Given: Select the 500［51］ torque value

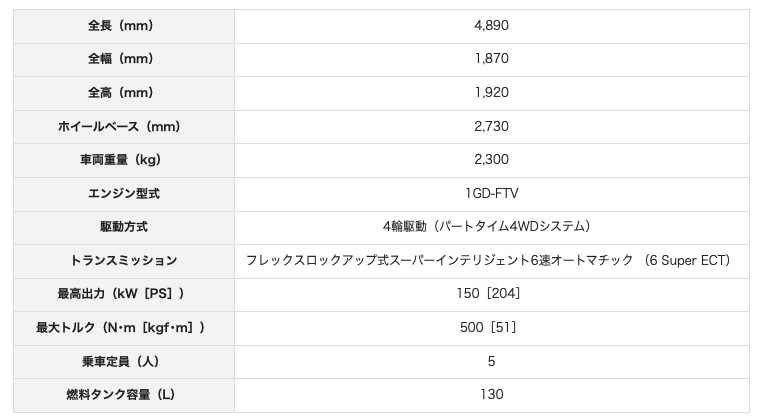Looking at the screenshot, I should [x=491, y=327].
